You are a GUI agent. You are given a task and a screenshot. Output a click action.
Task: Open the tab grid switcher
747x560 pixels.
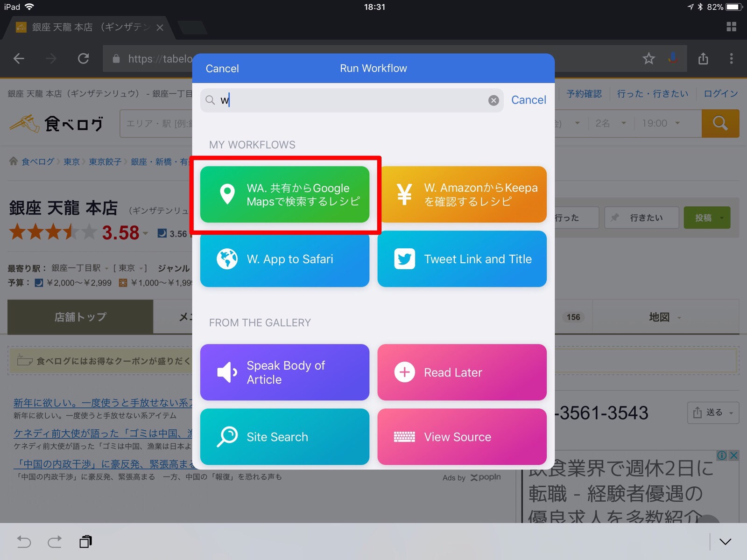click(732, 27)
